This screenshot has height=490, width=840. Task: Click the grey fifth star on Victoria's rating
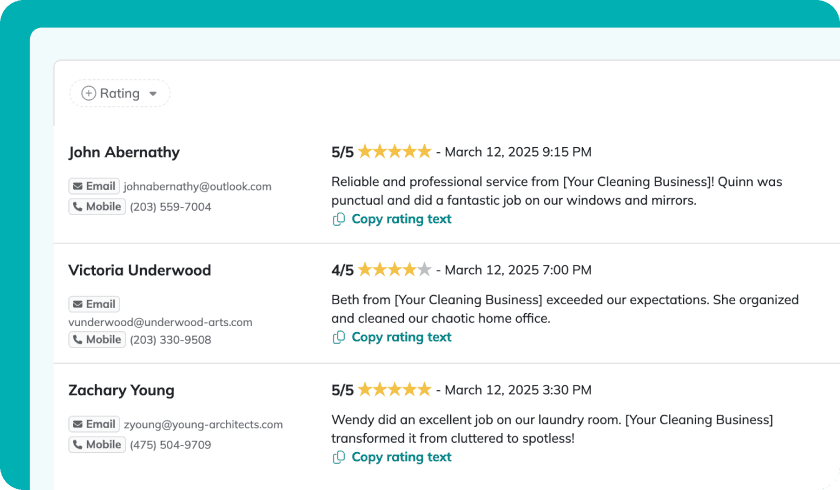click(424, 269)
